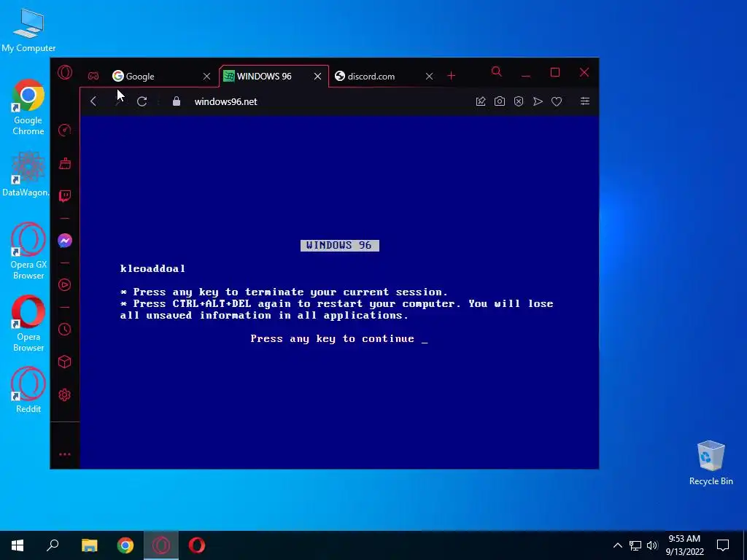Add page to bookmarks heart icon
The height and width of the screenshot is (560, 747).
pos(557,101)
